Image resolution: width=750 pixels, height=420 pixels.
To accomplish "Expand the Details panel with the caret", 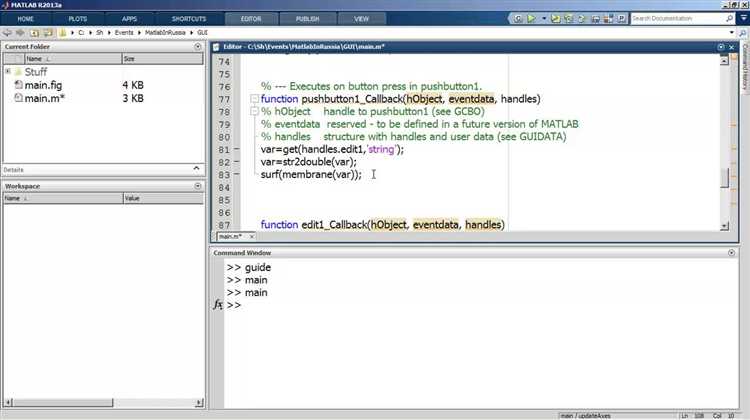I will [196, 169].
